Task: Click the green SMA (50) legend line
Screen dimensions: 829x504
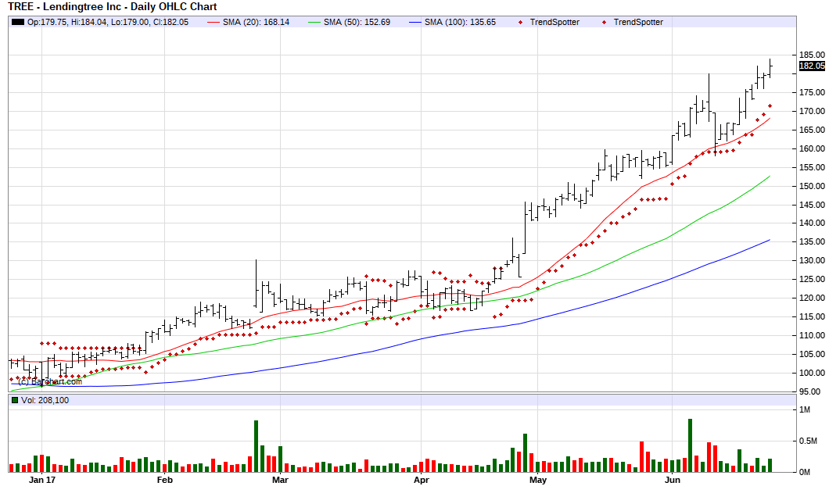Action: (314, 22)
